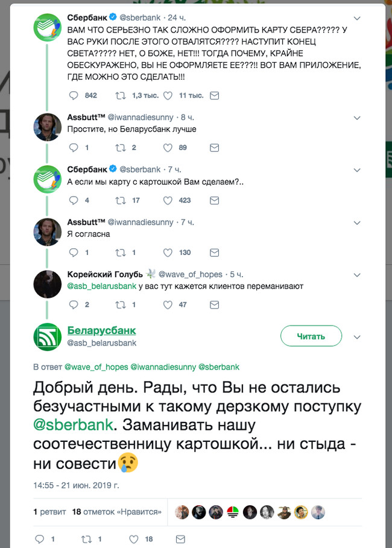Reply to Корейский Голубь's tweet

pyautogui.click(x=74, y=305)
